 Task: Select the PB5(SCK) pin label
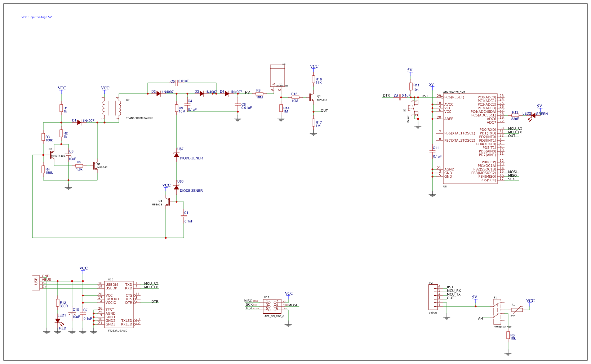pos(488,180)
